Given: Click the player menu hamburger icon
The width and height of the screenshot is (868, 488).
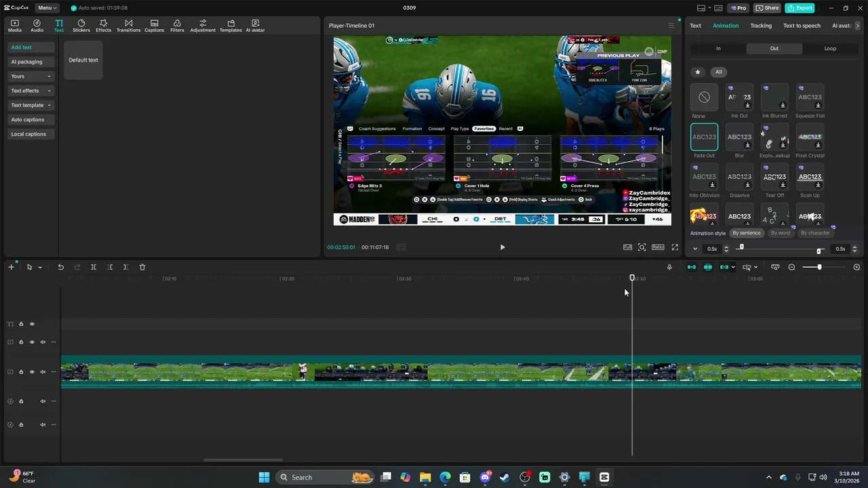Looking at the screenshot, I should [671, 26].
